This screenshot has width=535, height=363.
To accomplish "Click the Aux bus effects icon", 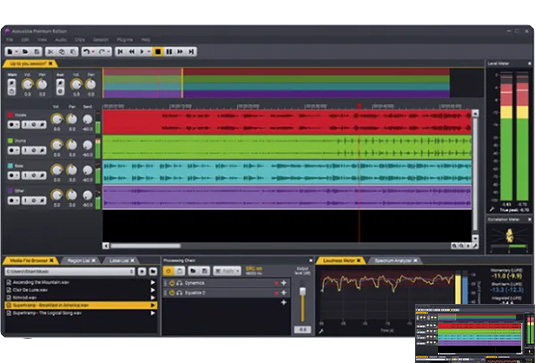I will coord(60,83).
